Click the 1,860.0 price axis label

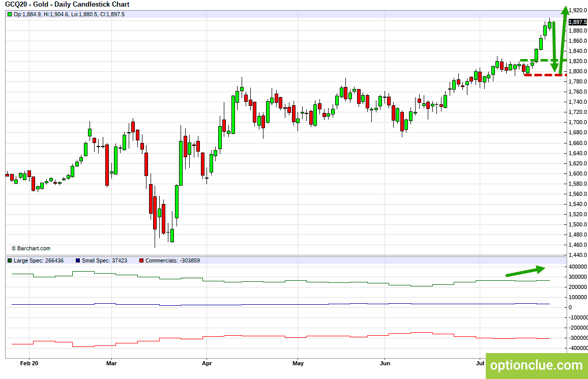[578, 41]
